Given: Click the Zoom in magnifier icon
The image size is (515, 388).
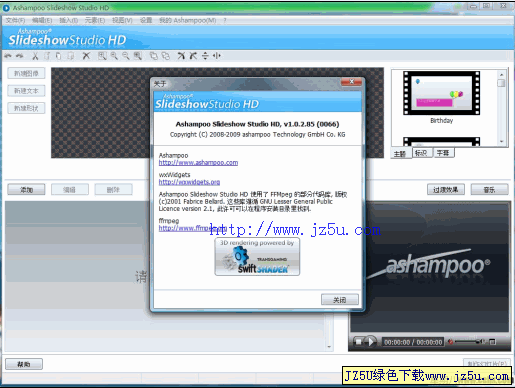Looking at the screenshot, I should pyautogui.click(x=114, y=56).
